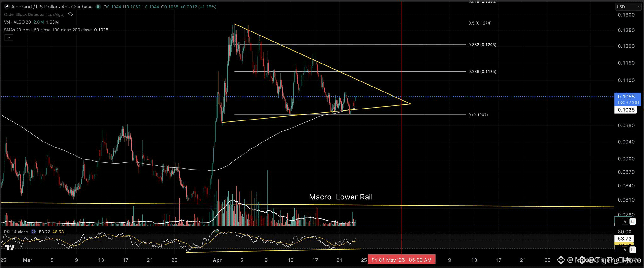Viewport: 644px width, 268px height.
Task: Click the 80.00 label on the RSI scale
Action: click(x=624, y=232)
